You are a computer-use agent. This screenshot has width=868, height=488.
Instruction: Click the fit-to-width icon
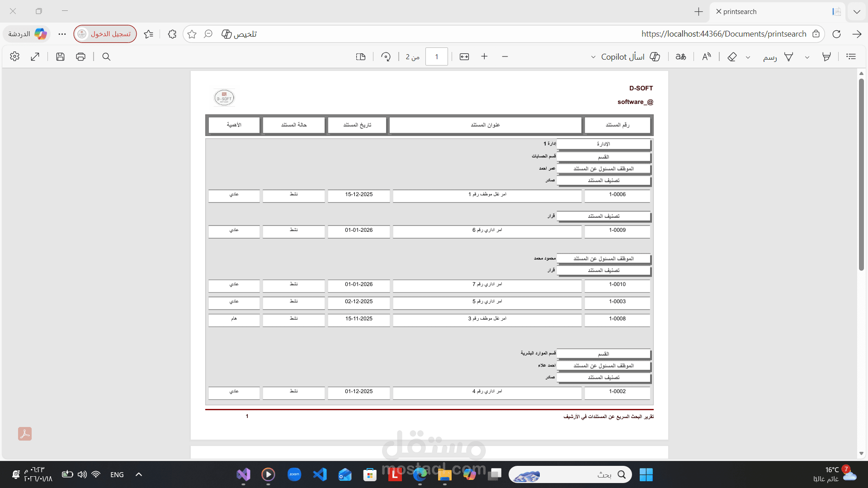464,56
